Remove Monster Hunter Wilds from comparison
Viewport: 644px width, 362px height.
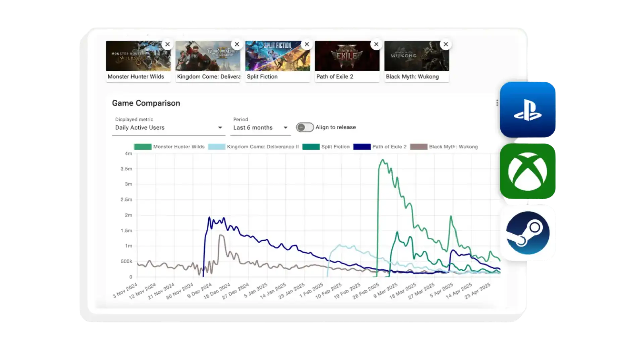(167, 44)
